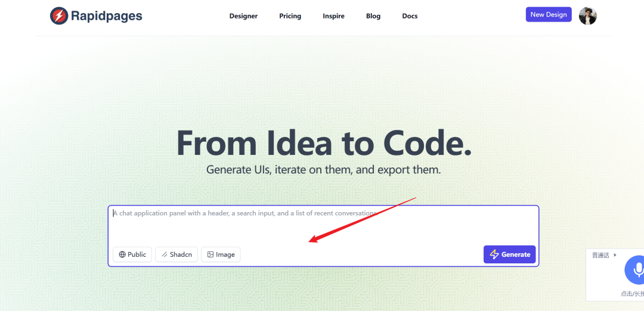
Task: Click the 普通话 language label
Action: pos(600,255)
